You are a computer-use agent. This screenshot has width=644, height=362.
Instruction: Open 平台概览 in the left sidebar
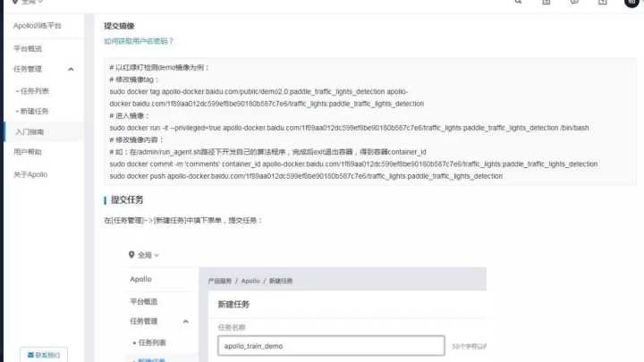pos(28,48)
